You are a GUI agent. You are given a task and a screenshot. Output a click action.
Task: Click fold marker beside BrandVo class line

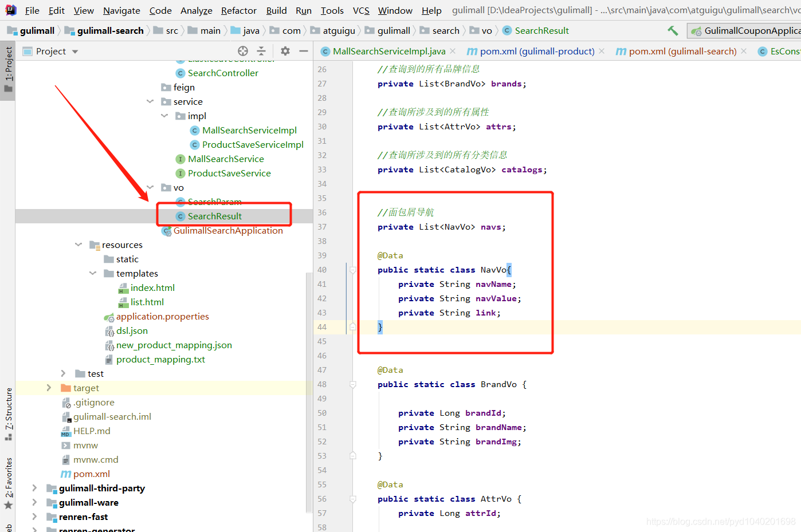[x=353, y=384]
